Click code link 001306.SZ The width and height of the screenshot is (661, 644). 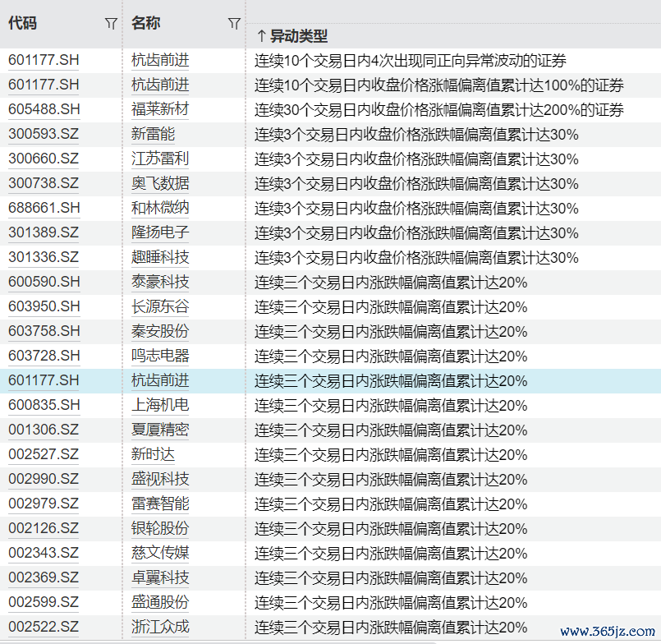point(44,430)
